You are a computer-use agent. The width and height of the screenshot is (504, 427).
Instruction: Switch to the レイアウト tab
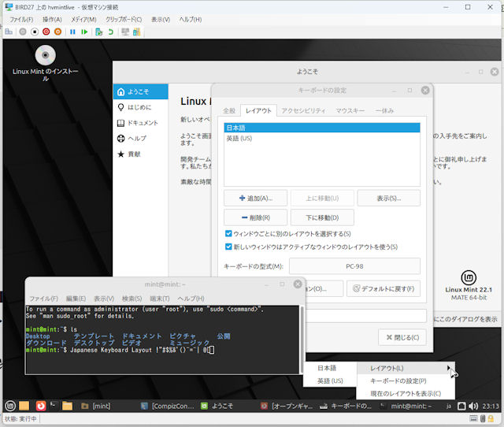pos(258,110)
